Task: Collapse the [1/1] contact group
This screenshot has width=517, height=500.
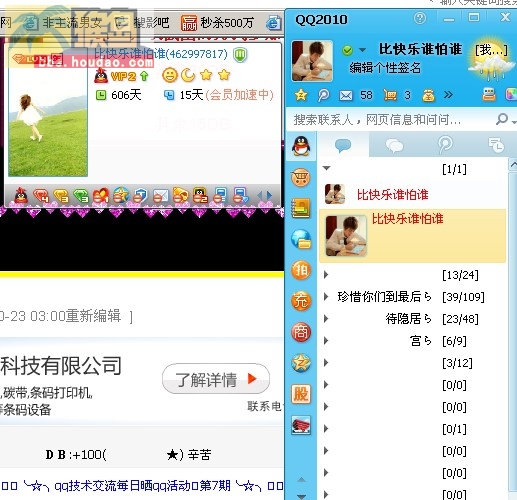Action: pyautogui.click(x=327, y=168)
